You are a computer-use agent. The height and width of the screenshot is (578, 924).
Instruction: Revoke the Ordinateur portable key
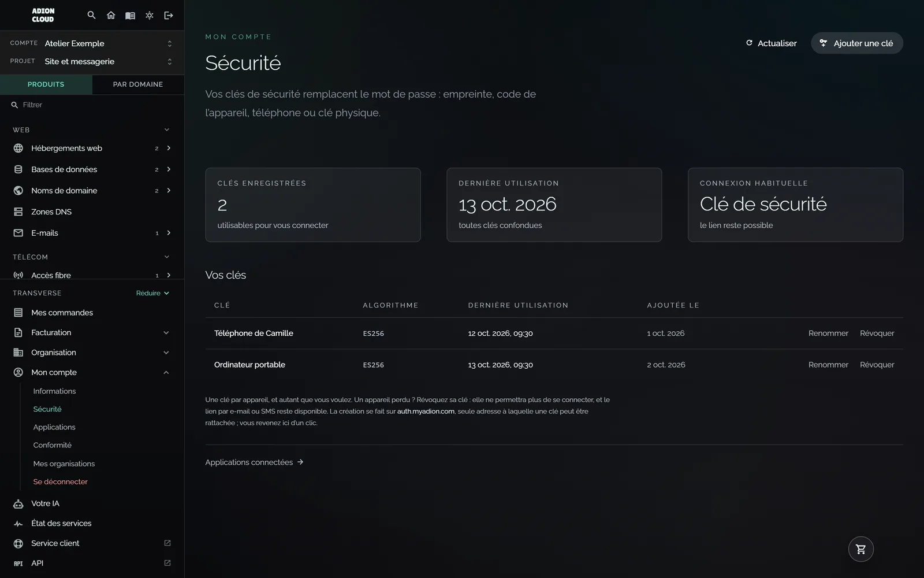(877, 365)
